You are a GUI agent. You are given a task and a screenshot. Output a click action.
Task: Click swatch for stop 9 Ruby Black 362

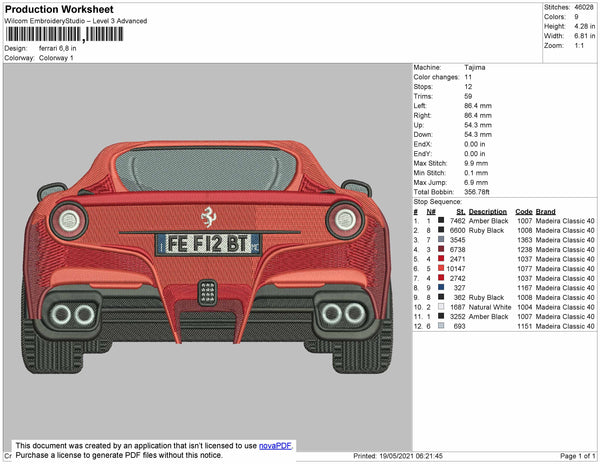(441, 297)
